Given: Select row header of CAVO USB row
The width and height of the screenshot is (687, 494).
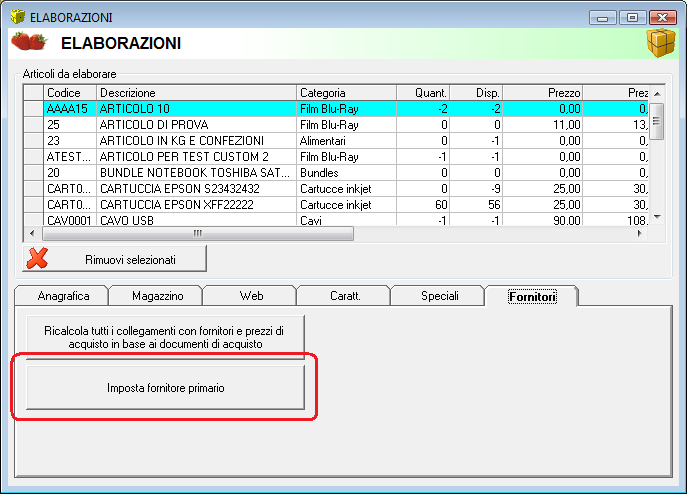Looking at the screenshot, I should point(33,219).
